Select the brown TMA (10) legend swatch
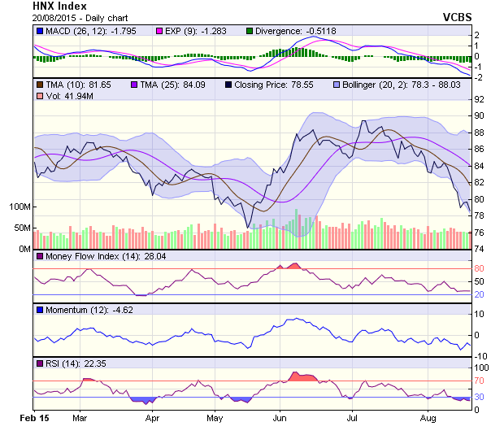The image size is (504, 435). [x=39, y=84]
